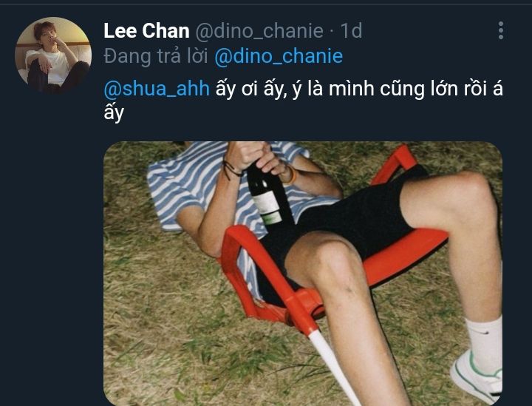532x406 pixels.
Task: Open Lee Chan's round profile avatar
Action: point(53,55)
